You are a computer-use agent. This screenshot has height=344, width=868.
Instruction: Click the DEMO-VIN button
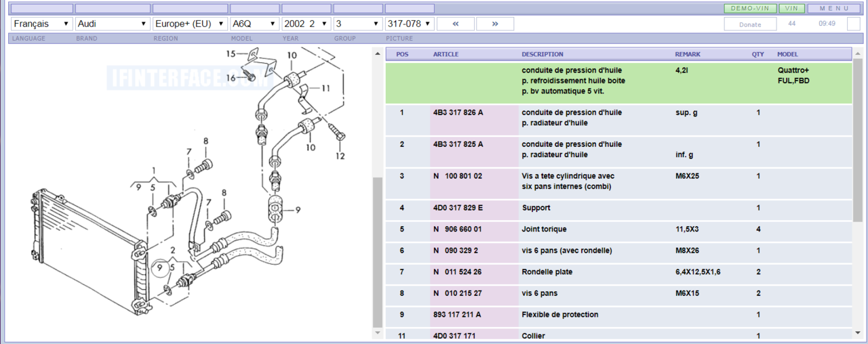click(750, 8)
